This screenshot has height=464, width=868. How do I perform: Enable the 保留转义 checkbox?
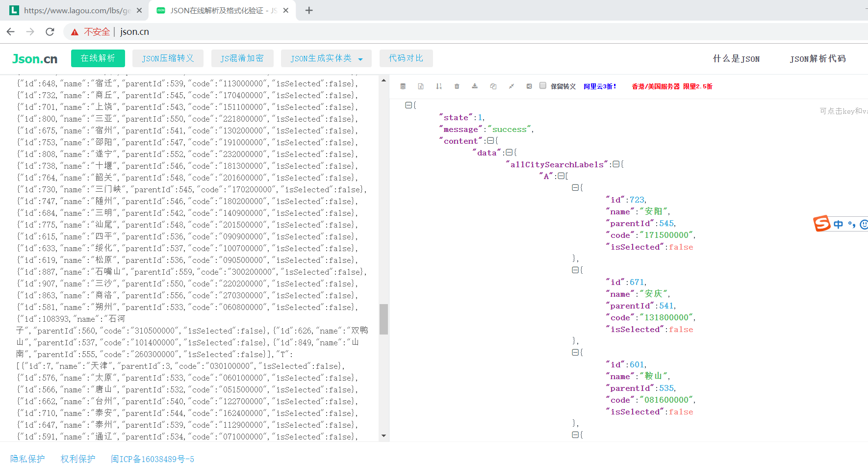click(543, 85)
